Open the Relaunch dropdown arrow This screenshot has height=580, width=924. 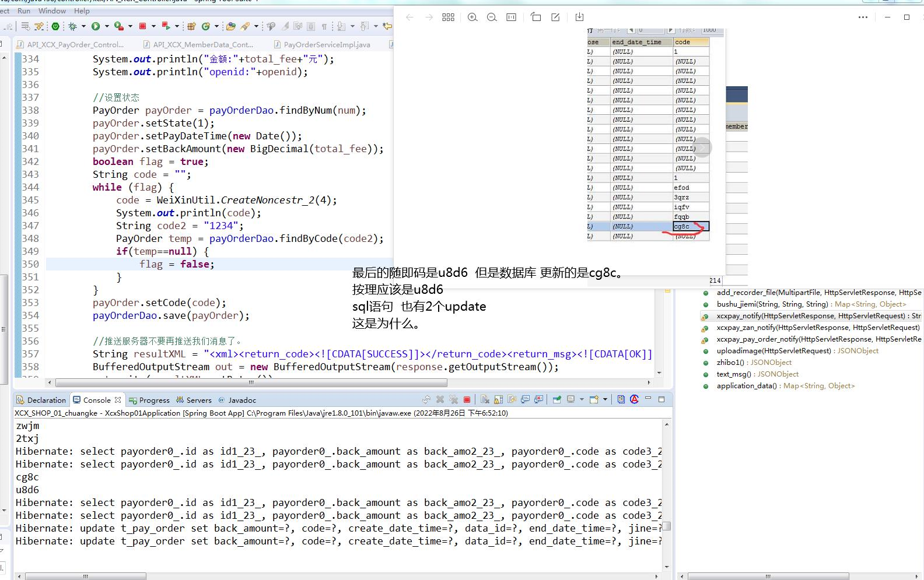click(x=177, y=26)
